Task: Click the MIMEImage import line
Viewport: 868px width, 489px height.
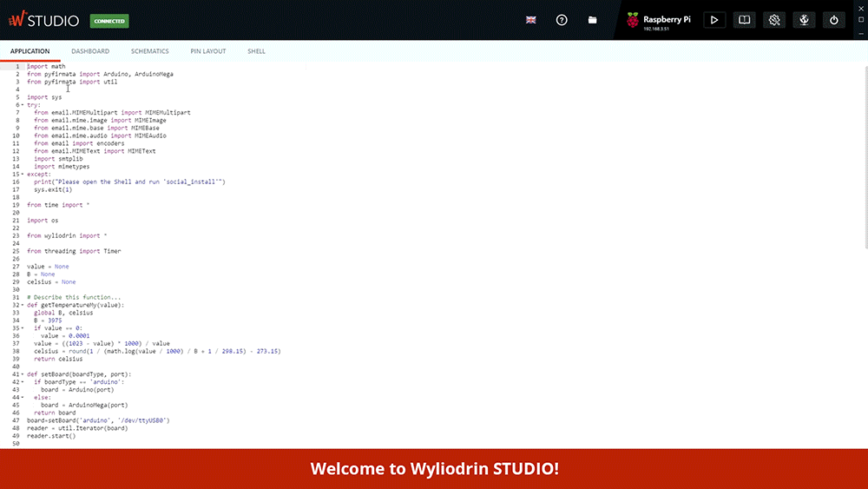Action: click(x=100, y=120)
